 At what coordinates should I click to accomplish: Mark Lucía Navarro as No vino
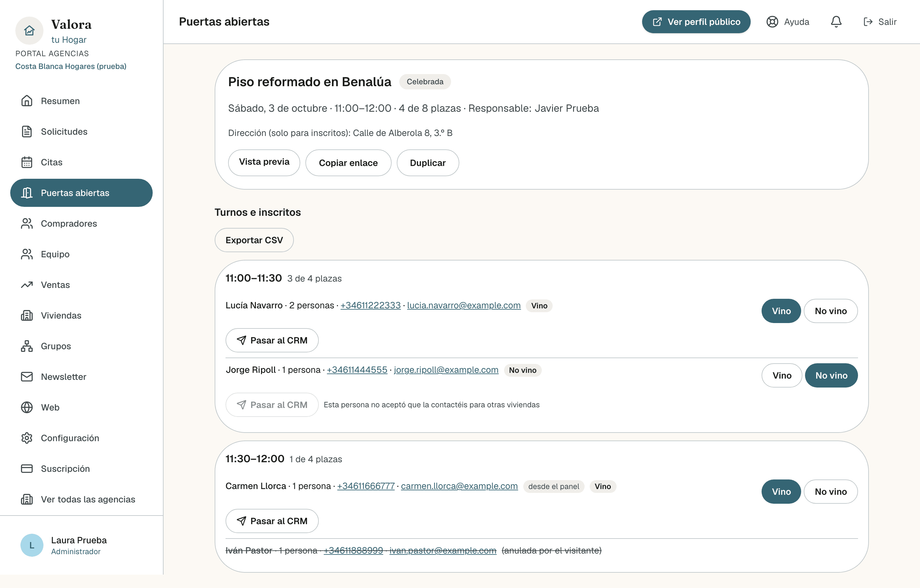tap(831, 311)
